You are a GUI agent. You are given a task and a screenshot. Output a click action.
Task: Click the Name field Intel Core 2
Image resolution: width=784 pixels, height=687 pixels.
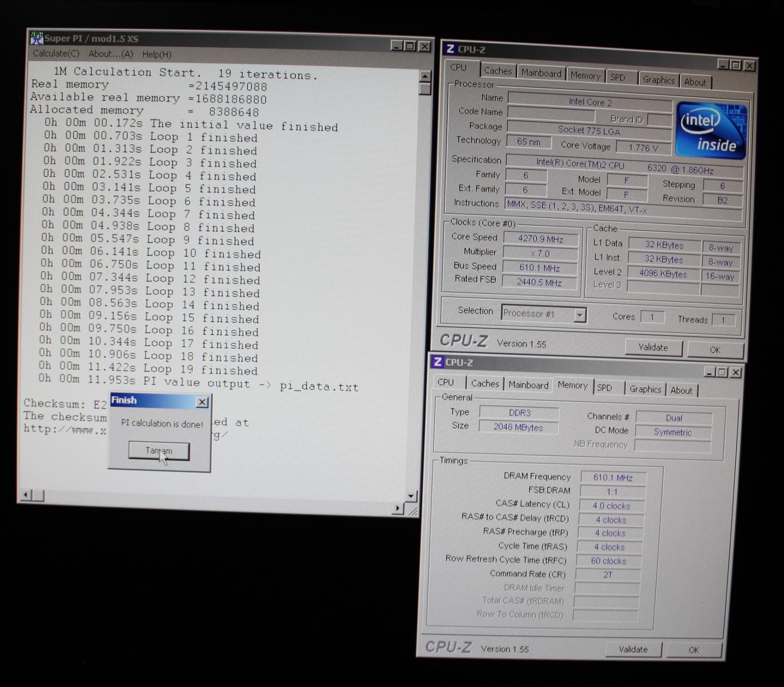pyautogui.click(x=590, y=102)
